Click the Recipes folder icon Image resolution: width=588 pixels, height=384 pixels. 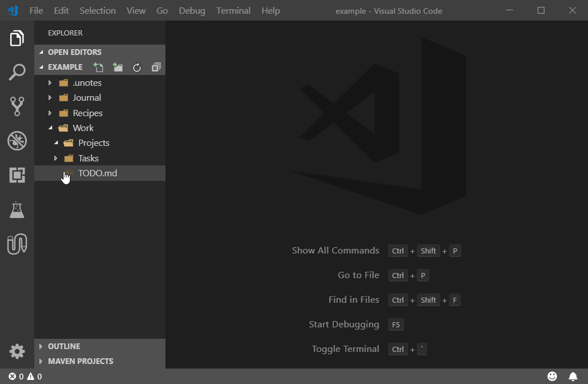click(x=64, y=113)
